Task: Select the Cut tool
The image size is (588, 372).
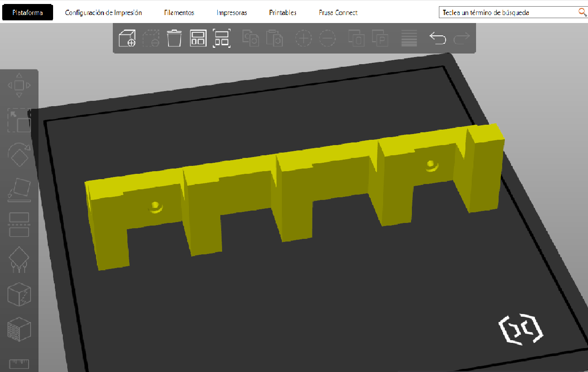Action: point(19,225)
